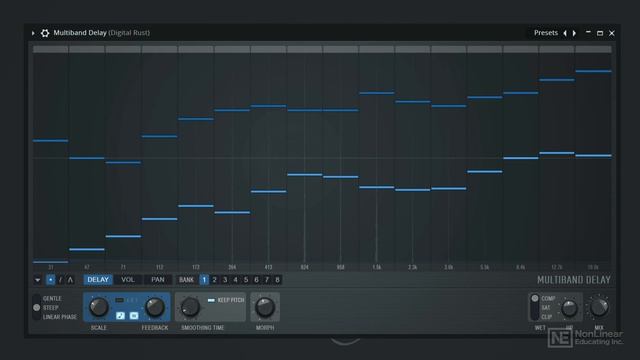Maximize the Multiband Delay window

(x=600, y=33)
